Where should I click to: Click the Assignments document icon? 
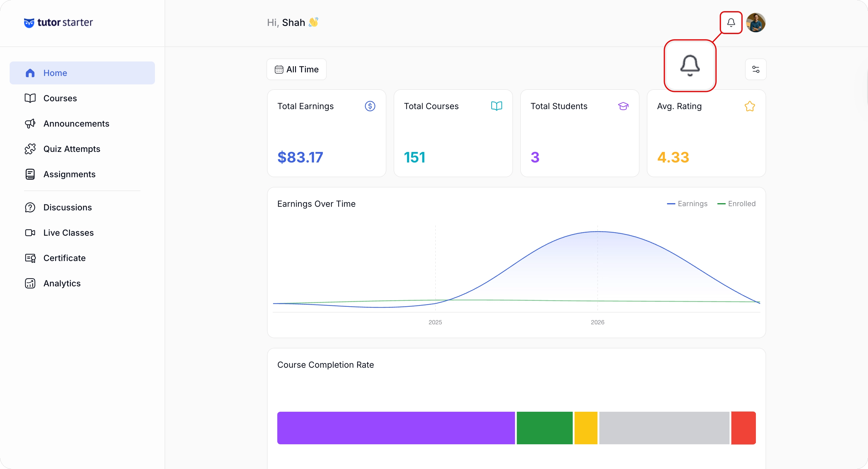pos(30,174)
